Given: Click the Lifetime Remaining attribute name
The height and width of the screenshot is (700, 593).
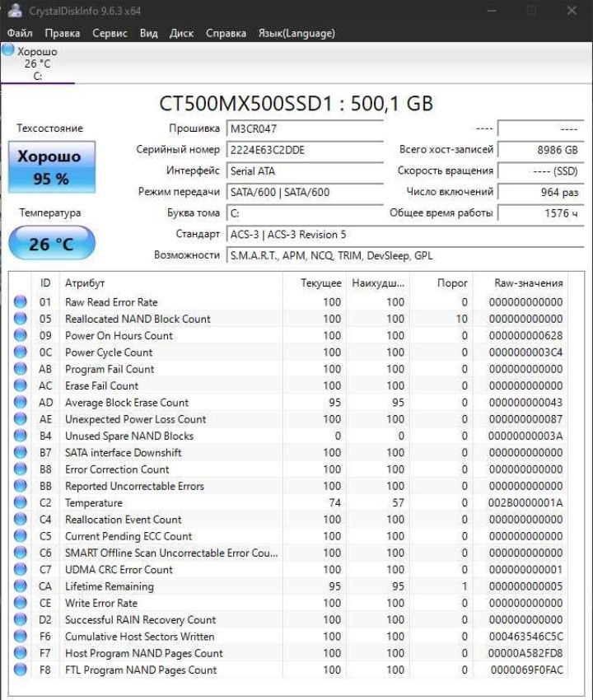Looking at the screenshot, I should click(x=110, y=586).
